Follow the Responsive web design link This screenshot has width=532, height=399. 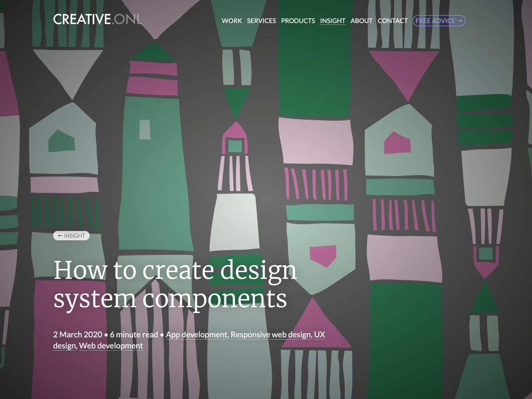[x=271, y=335]
